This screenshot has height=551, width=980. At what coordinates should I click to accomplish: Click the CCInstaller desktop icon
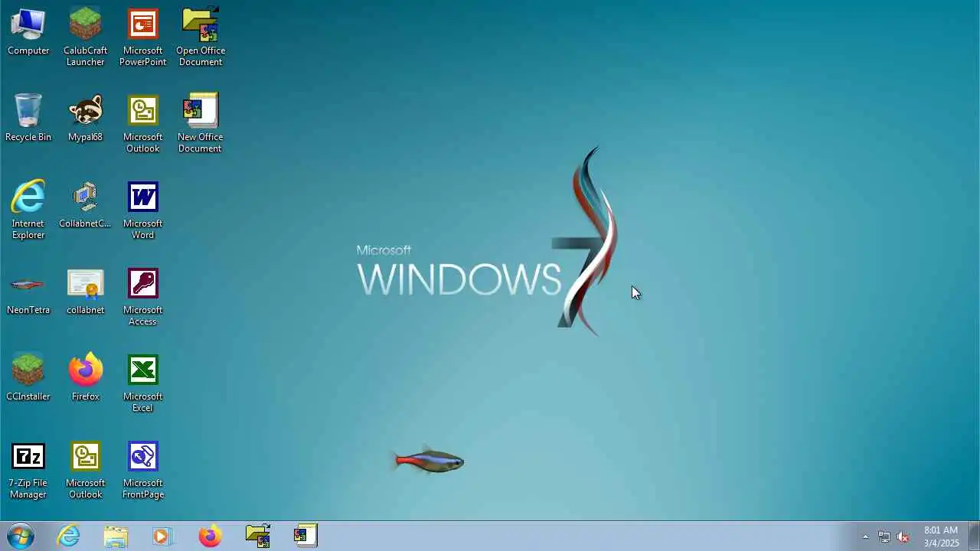tap(28, 377)
